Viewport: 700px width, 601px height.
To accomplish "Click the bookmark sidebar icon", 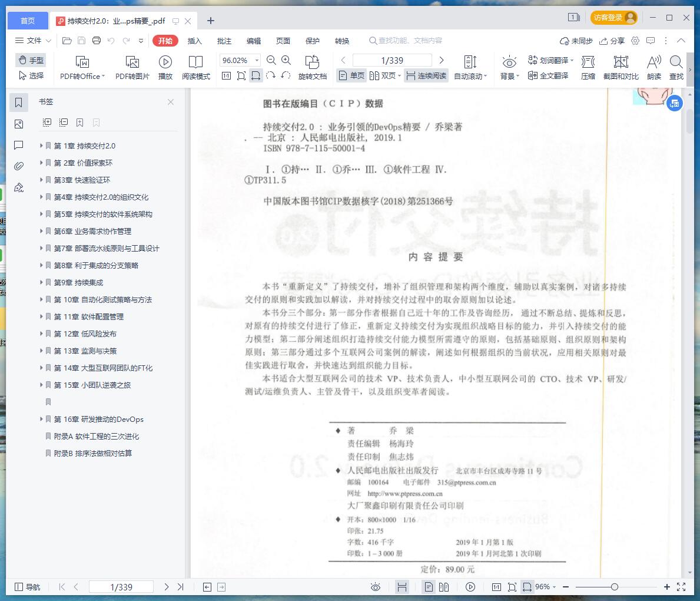I will (18, 103).
